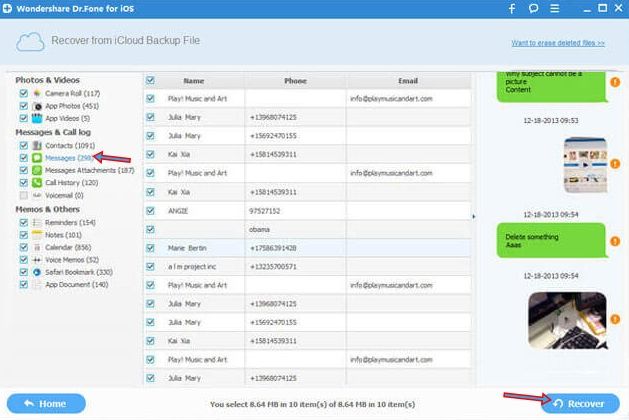Select the ANGIE contact name

(178, 211)
